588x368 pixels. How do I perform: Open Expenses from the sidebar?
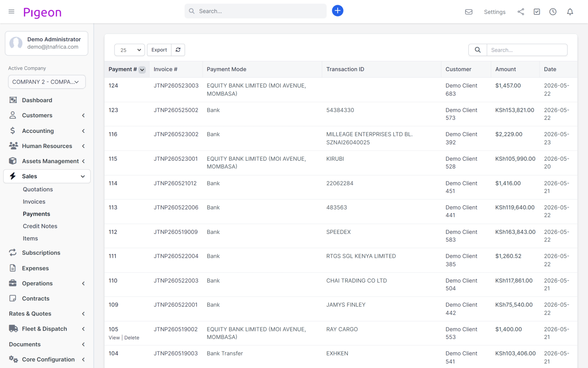tap(35, 268)
